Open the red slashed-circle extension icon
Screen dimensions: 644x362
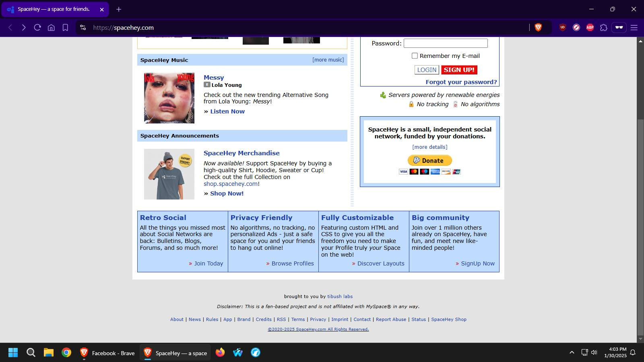tap(576, 27)
